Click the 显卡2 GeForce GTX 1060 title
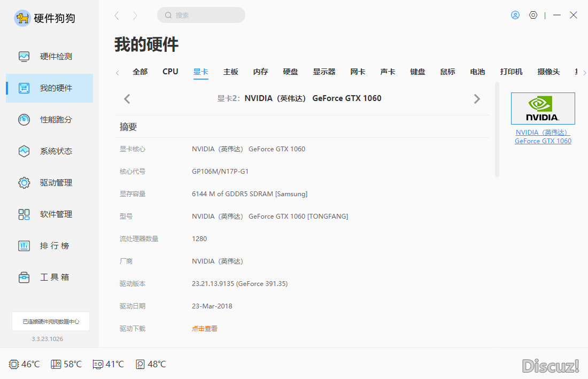Screen dimensions: 588x379 click(x=299, y=98)
